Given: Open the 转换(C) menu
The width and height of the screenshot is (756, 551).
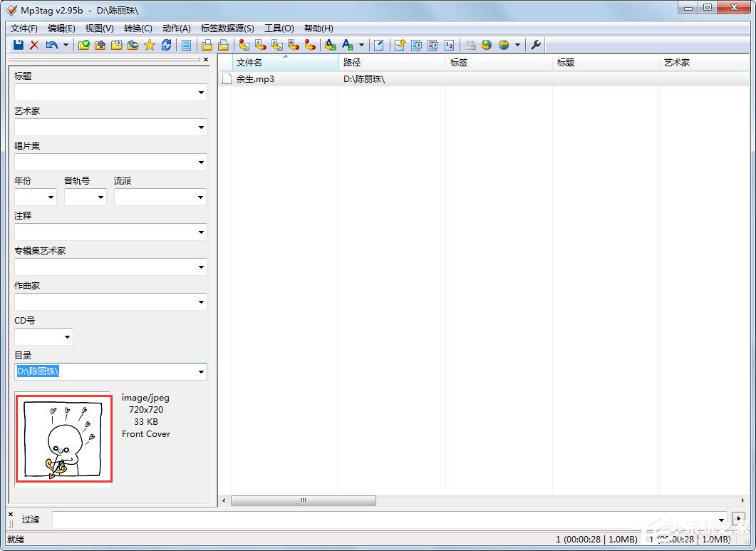Looking at the screenshot, I should point(138,29).
